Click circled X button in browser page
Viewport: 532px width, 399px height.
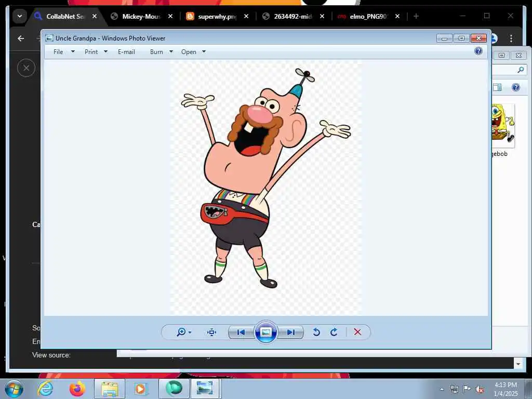coord(26,68)
